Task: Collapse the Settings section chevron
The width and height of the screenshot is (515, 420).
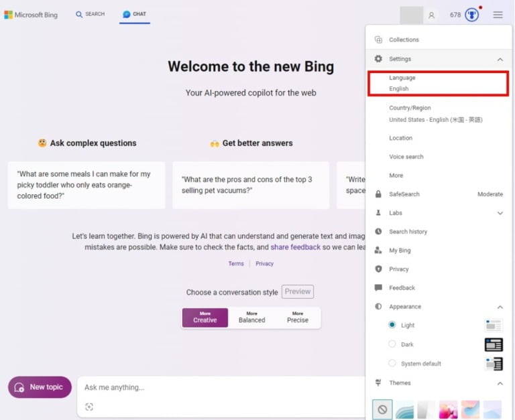Action: pyautogui.click(x=500, y=59)
